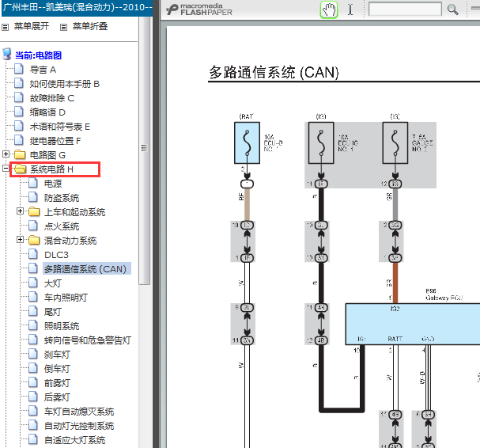Image resolution: width=480 pixels, height=448 pixels.
Task: Open the 刹车灯 page
Action: tap(57, 355)
